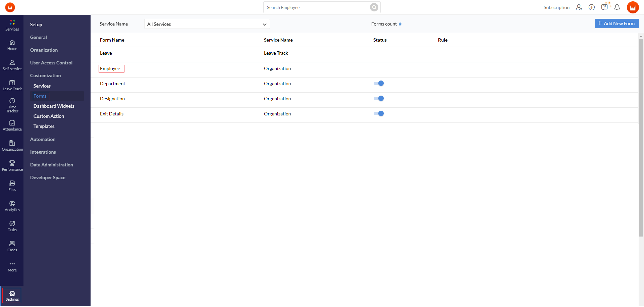
Task: Open the Leave Track module icon
Action: pyautogui.click(x=12, y=85)
